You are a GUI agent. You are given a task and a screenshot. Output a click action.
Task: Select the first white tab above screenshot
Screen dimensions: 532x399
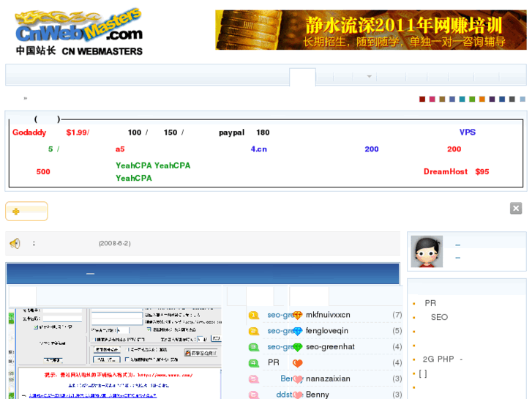[x=23, y=297]
